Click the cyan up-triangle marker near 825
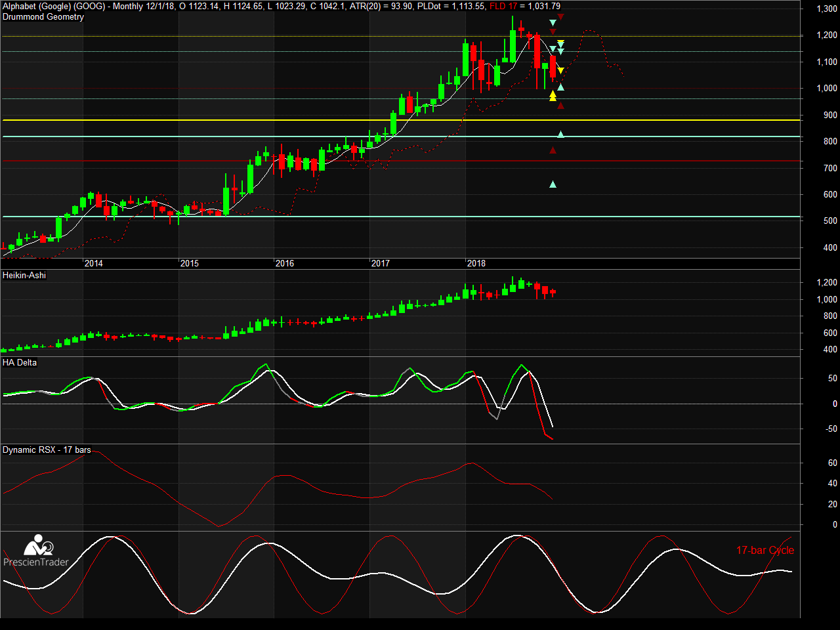840x630 pixels. (x=560, y=134)
